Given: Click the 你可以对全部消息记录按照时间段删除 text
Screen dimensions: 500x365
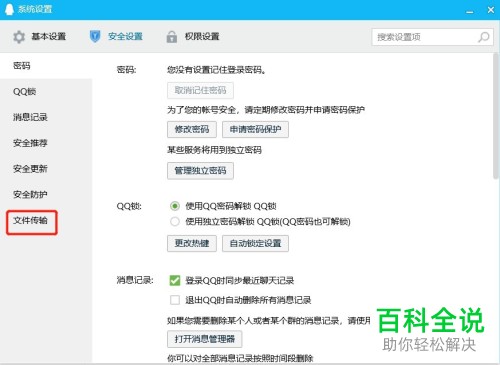Looking at the screenshot, I should click(x=240, y=359).
